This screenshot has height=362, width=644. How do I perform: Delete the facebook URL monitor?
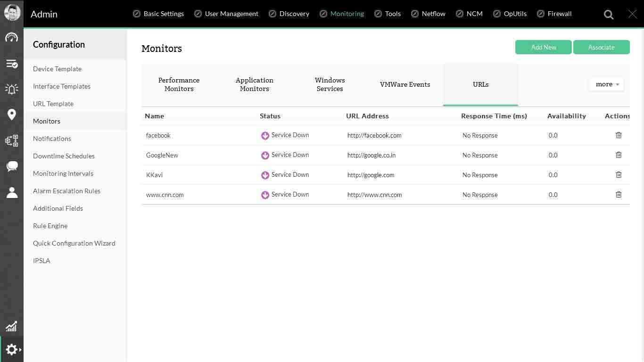pyautogui.click(x=619, y=135)
